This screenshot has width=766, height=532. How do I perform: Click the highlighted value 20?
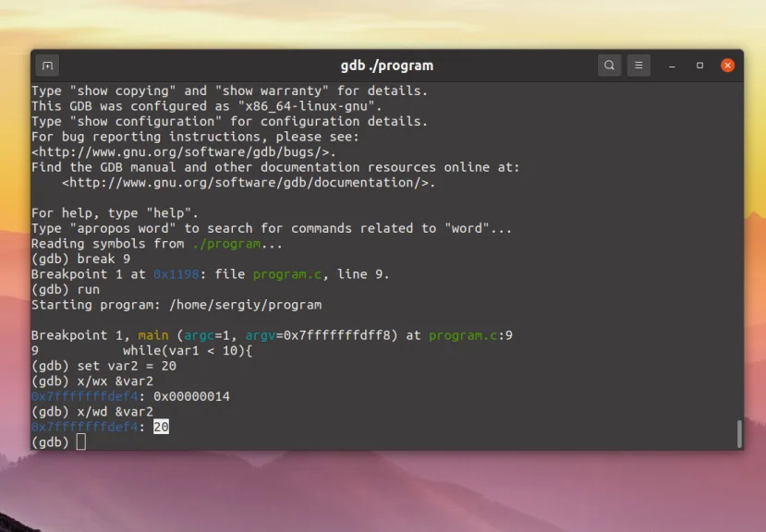coord(160,427)
